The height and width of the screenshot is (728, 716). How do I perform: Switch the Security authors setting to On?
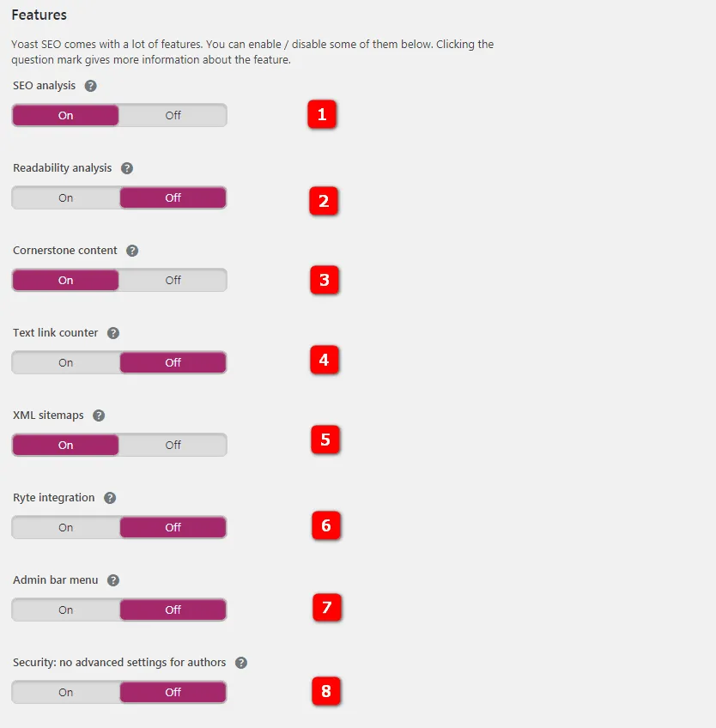click(65, 692)
